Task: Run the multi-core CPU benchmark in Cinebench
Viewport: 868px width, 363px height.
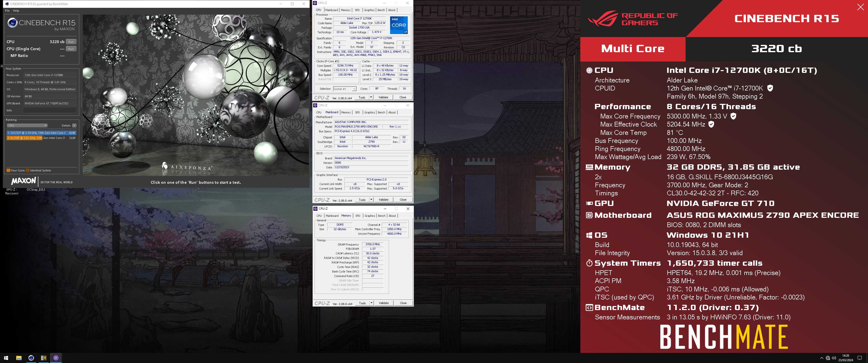Action: coord(71,42)
